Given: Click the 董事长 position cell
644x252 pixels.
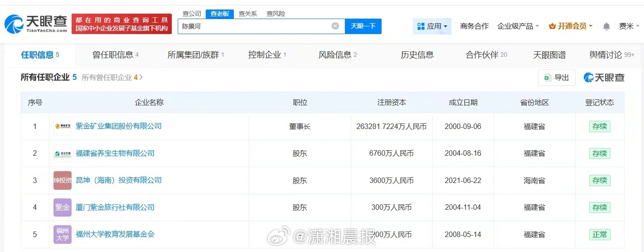Looking at the screenshot, I should (300, 127).
